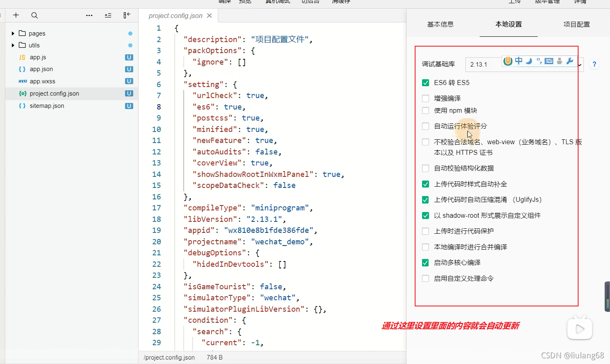610x364 pixels.
Task: Open the three-dots more options menu
Action: [x=89, y=15]
